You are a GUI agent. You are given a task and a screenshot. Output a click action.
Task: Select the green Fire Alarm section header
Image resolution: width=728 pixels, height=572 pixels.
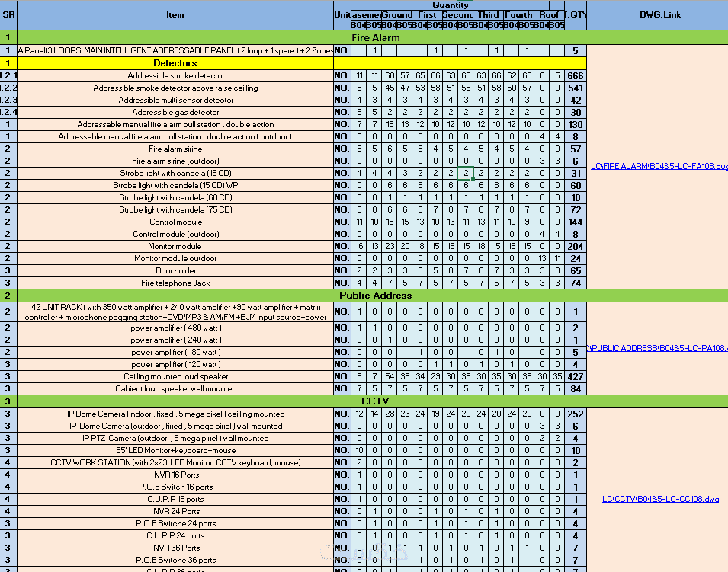click(375, 37)
